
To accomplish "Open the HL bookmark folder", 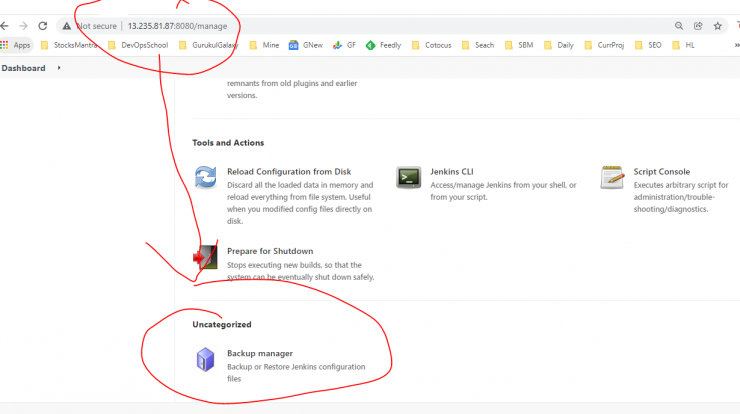I will (x=683, y=45).
